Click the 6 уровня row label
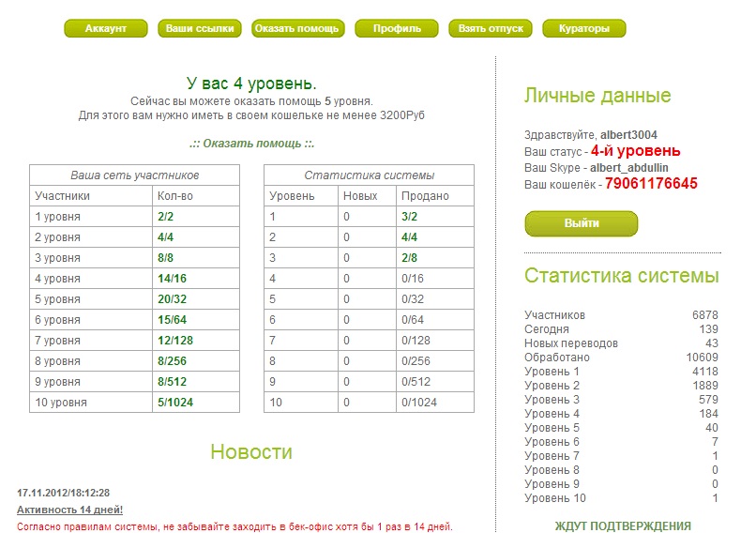Image resolution: width=756 pixels, height=533 pixels. point(57,320)
